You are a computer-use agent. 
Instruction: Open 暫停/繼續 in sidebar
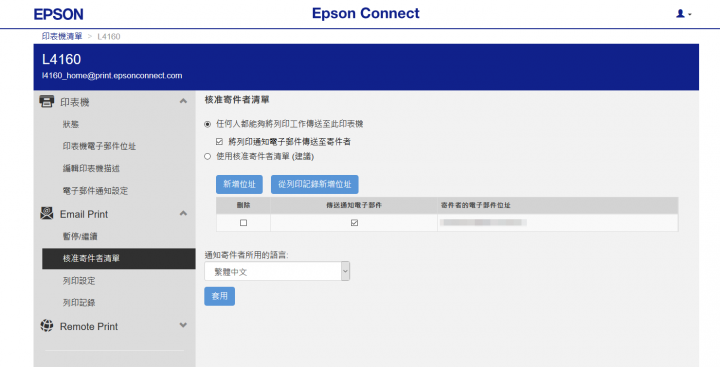tap(80, 236)
